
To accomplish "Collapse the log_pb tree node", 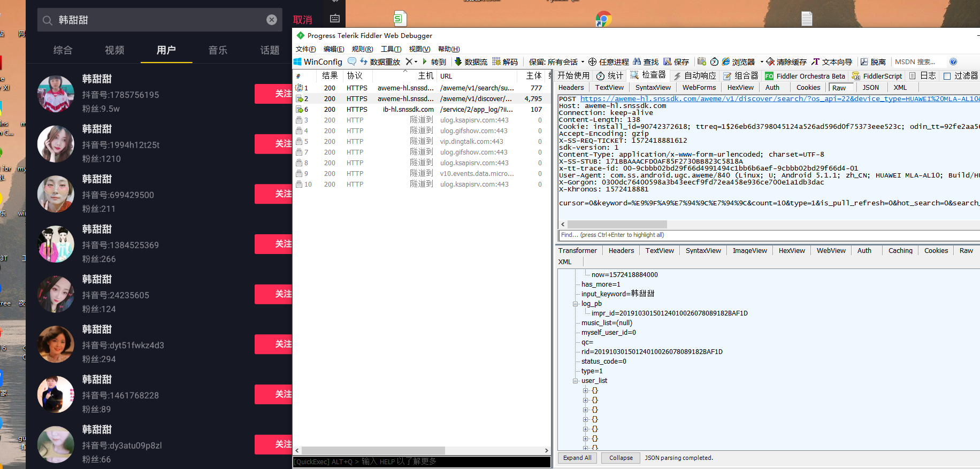I will (x=576, y=304).
